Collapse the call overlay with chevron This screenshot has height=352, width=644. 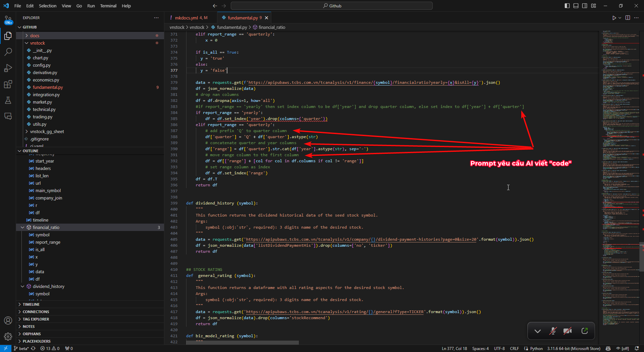coord(538,331)
